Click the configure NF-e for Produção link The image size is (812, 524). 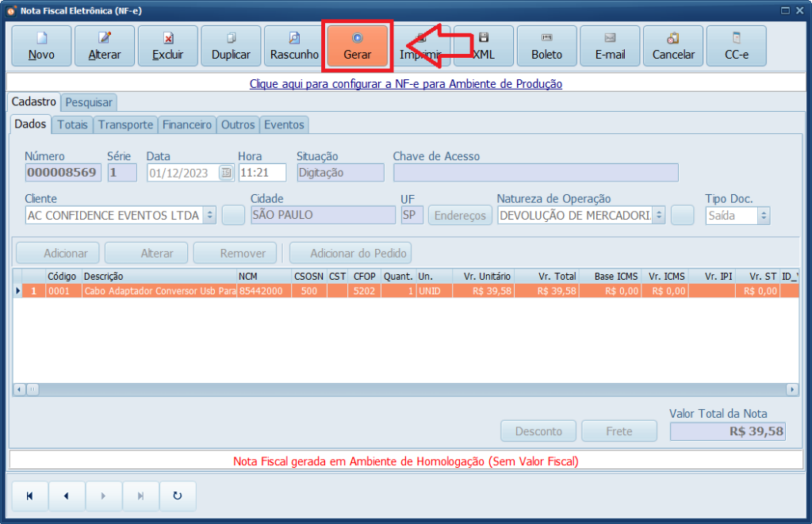point(406,83)
